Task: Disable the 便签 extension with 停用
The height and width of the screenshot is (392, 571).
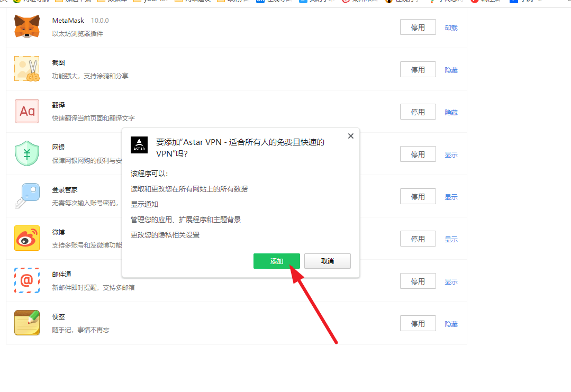Action: (x=418, y=323)
